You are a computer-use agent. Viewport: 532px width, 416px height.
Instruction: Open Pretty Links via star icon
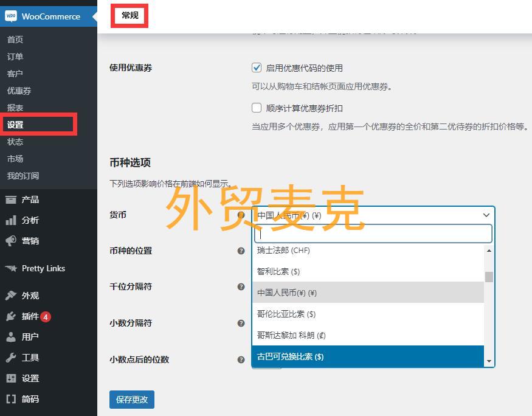[11, 268]
